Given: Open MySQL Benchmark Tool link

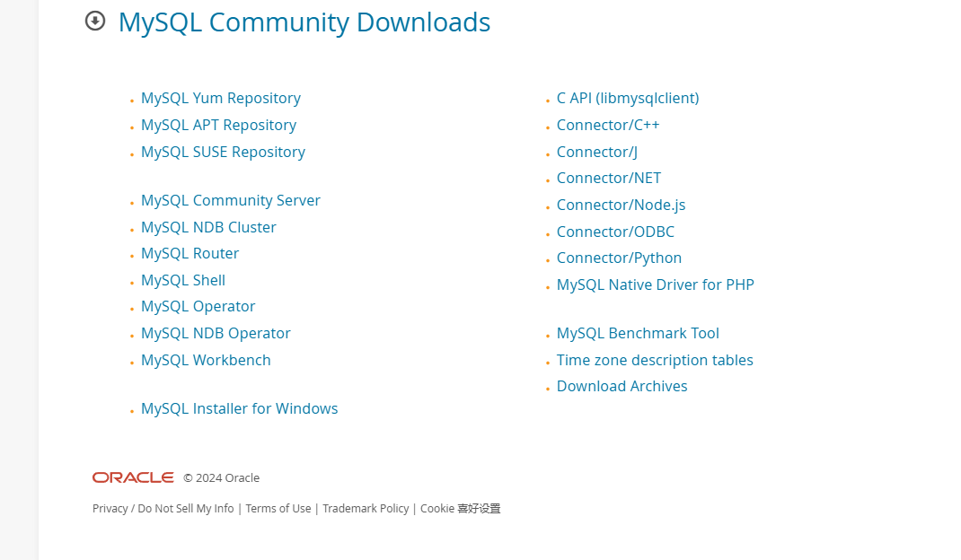Looking at the screenshot, I should [638, 333].
